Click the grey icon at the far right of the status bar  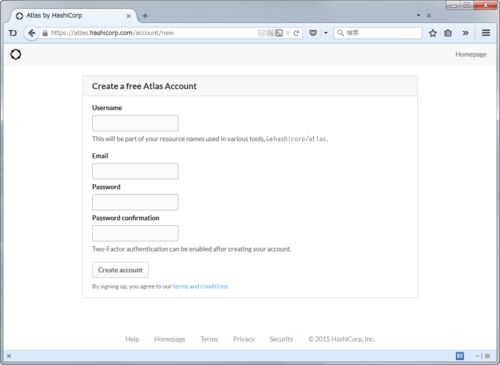487,356
